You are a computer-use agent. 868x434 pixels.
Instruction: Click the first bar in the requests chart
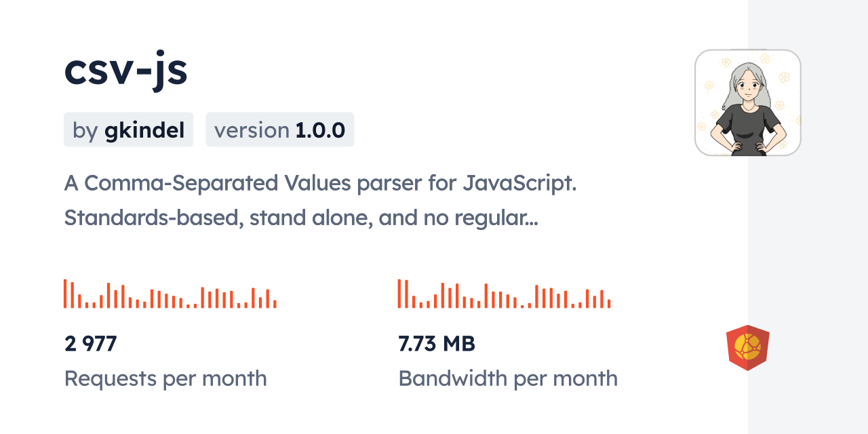pyautogui.click(x=65, y=294)
